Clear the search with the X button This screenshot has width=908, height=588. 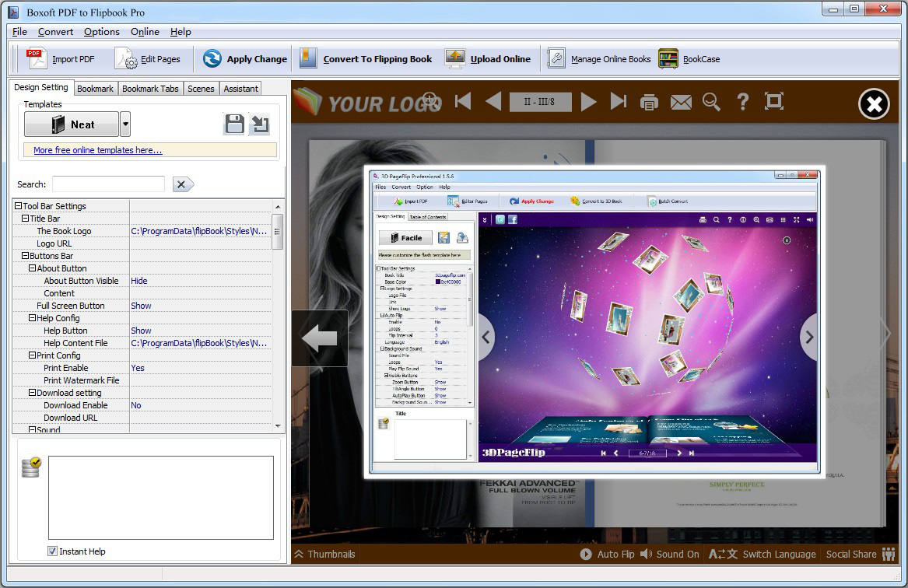tap(182, 184)
